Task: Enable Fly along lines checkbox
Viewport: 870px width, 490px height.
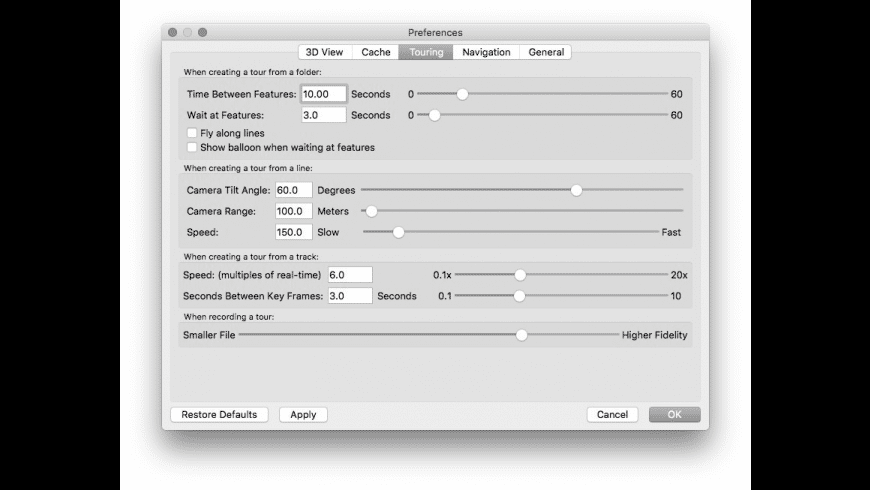Action: coord(192,133)
